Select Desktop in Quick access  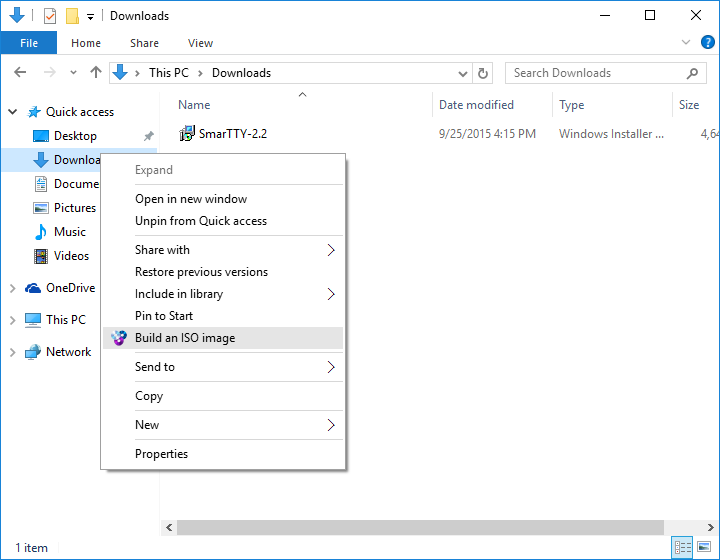(x=75, y=136)
